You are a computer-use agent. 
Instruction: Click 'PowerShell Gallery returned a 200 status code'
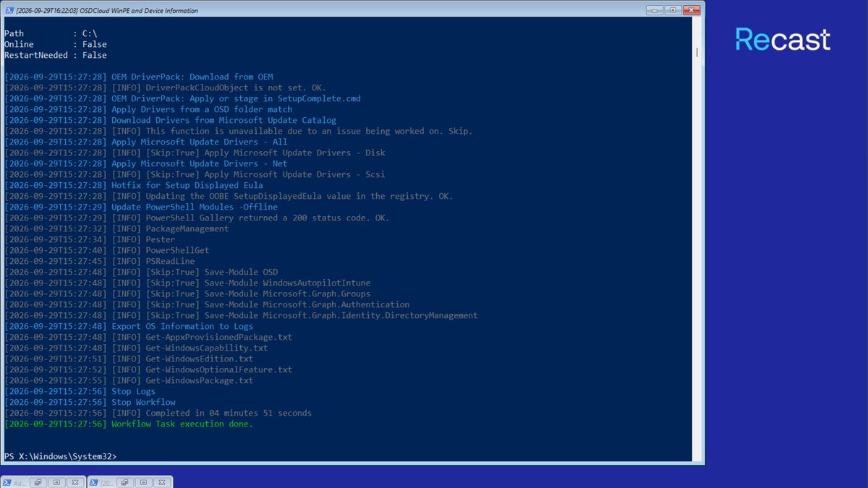point(256,218)
